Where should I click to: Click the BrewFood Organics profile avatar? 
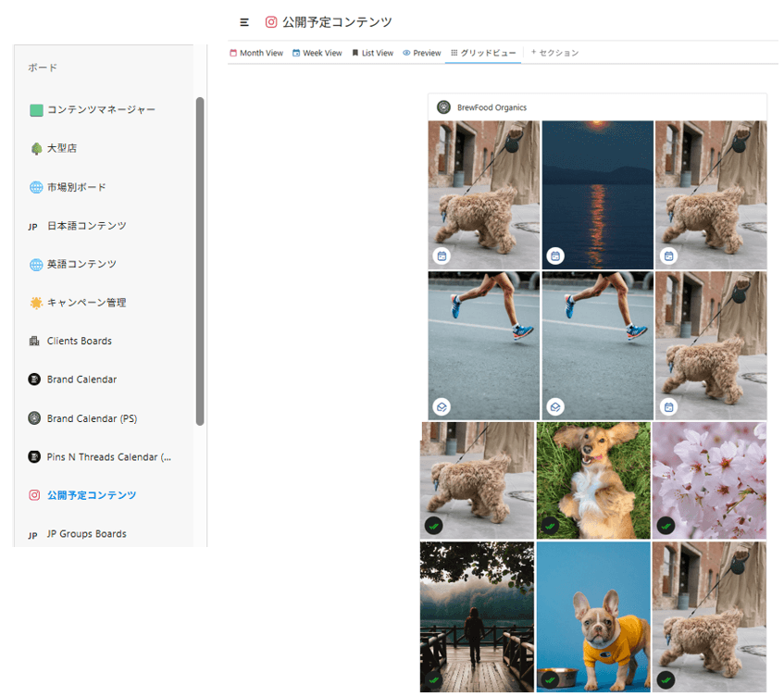[443, 107]
